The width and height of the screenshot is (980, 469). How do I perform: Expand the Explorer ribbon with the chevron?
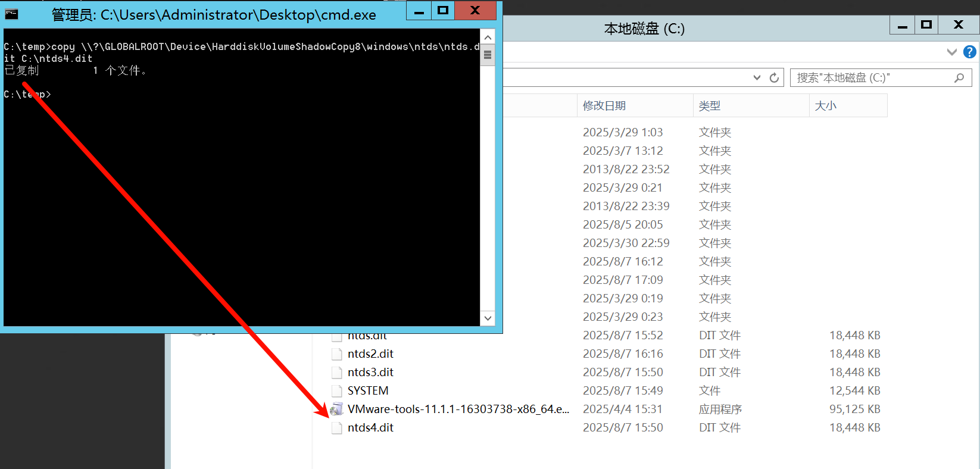click(951, 52)
